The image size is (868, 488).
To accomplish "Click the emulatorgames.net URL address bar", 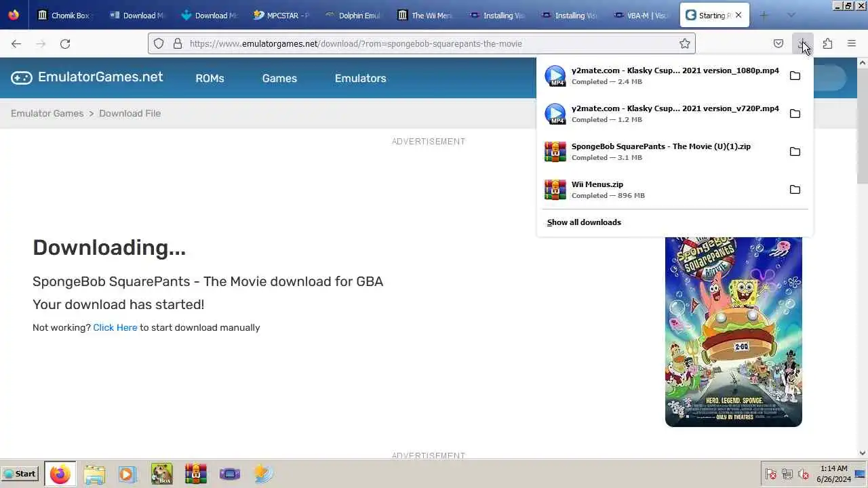I will point(420,43).
